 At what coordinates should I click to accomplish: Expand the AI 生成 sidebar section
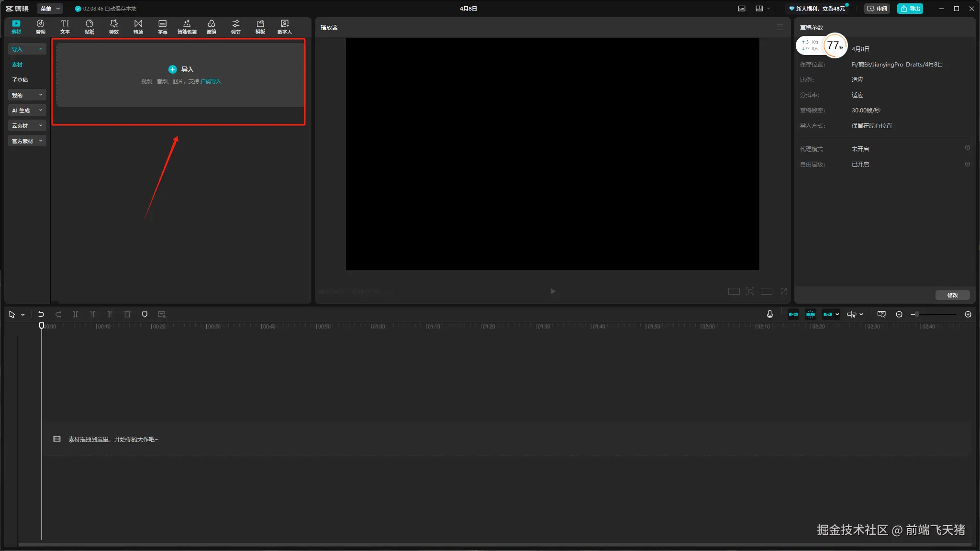[27, 110]
